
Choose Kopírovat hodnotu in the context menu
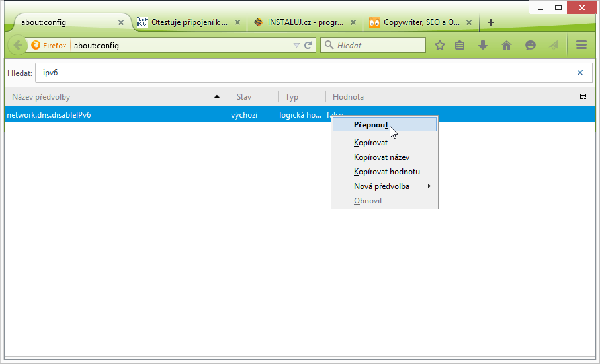(384, 172)
